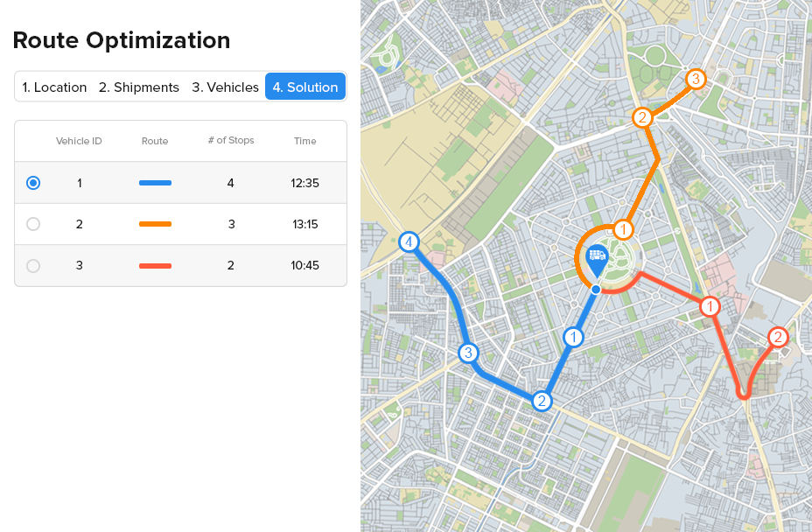This screenshot has height=532, width=812.
Task: Click blue route stop 2 marker
Action: point(542,401)
